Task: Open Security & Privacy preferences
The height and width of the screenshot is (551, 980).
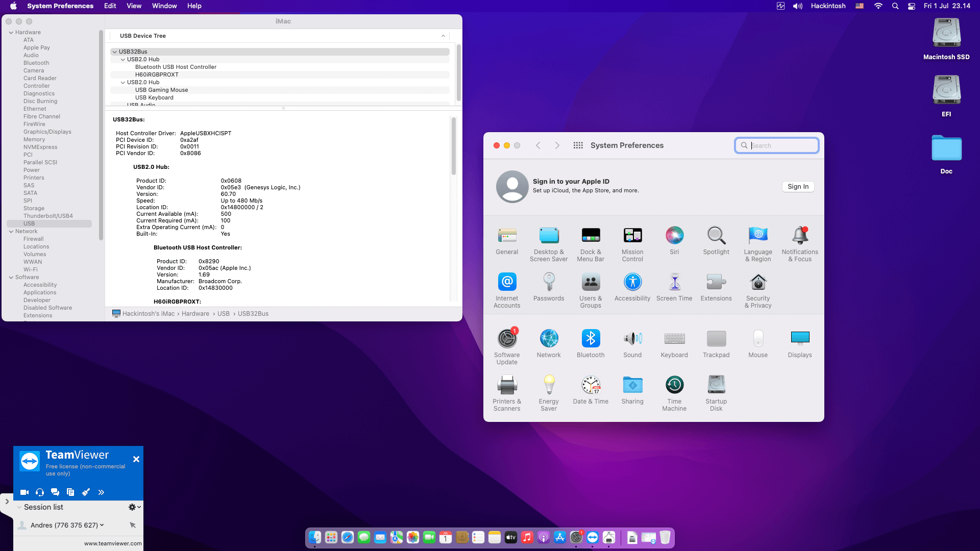Action: tap(758, 291)
